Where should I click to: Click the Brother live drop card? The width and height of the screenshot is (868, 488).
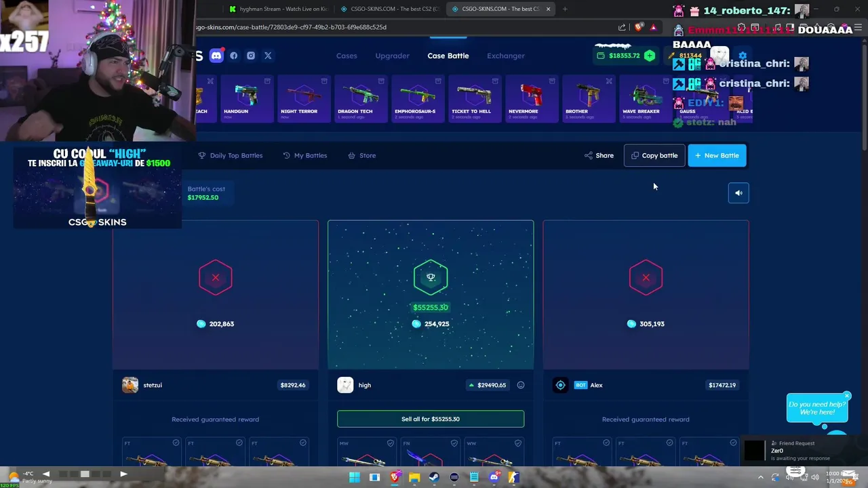pyautogui.click(x=587, y=99)
